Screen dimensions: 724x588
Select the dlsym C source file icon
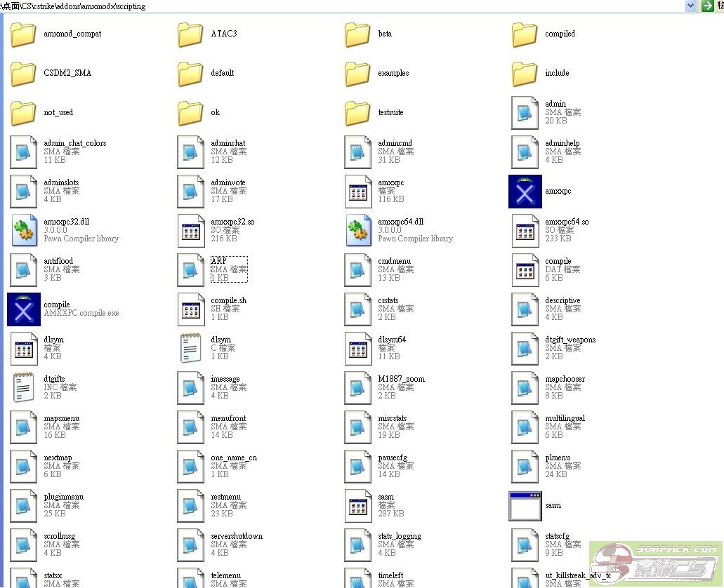click(191, 349)
